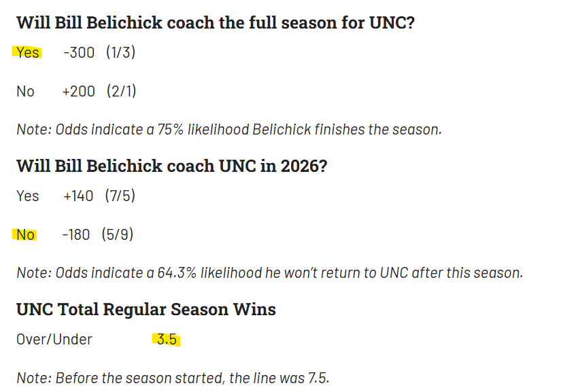Click the note about the 75% likelihood

point(228,129)
